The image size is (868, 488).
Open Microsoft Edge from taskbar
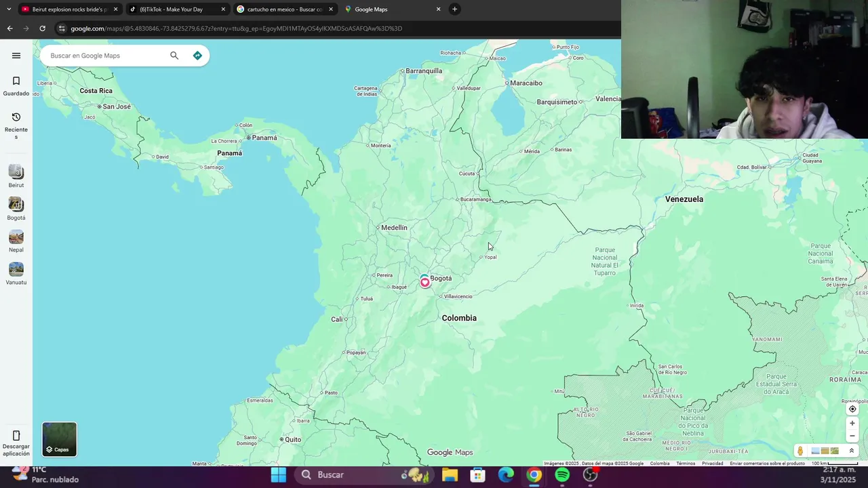507,474
